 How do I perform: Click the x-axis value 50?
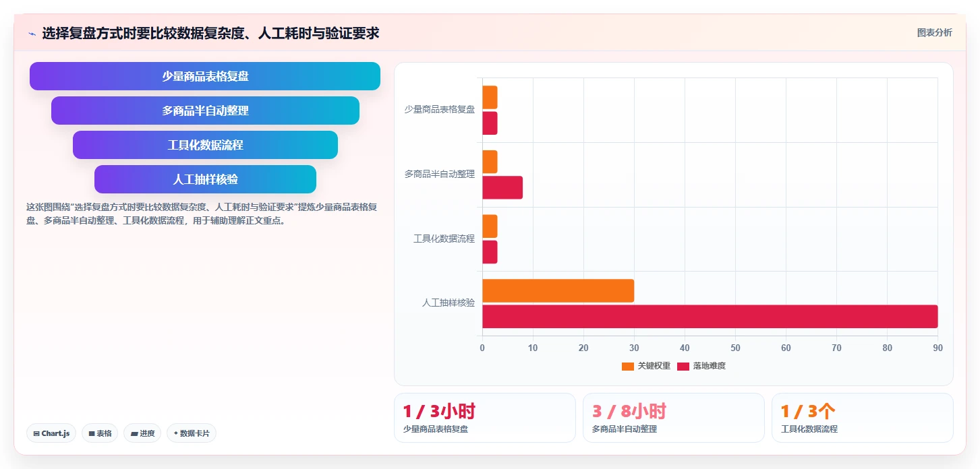(x=735, y=348)
